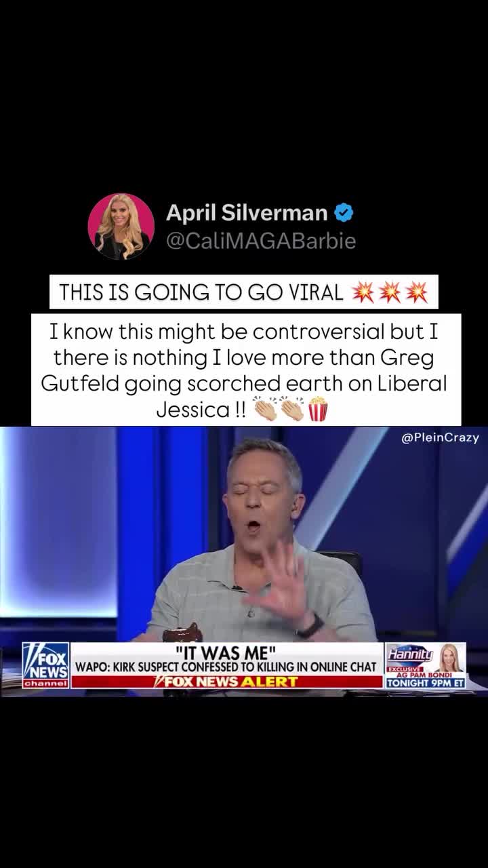Click April Silverman's profile avatar
This screenshot has height=868, width=488.
click(121, 226)
